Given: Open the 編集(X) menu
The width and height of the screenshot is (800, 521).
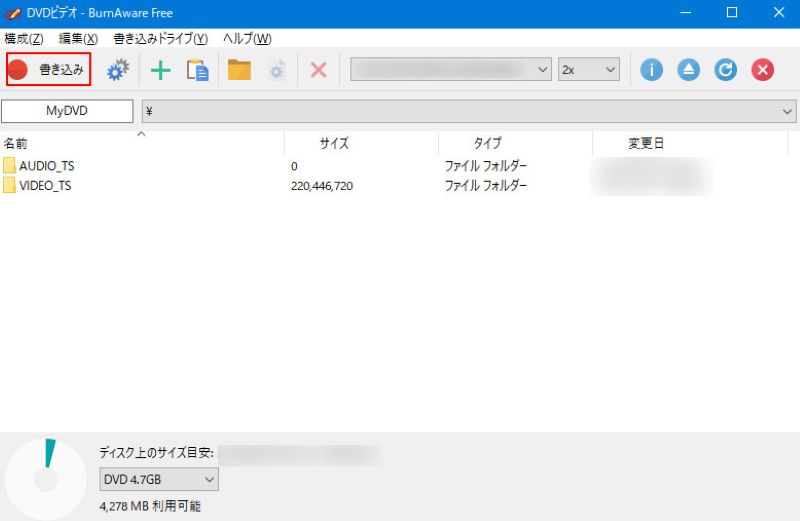Looking at the screenshot, I should [78, 39].
